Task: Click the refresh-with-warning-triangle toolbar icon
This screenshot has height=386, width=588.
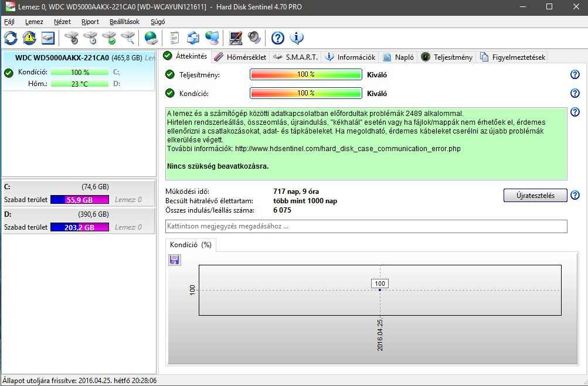Action: [29, 38]
